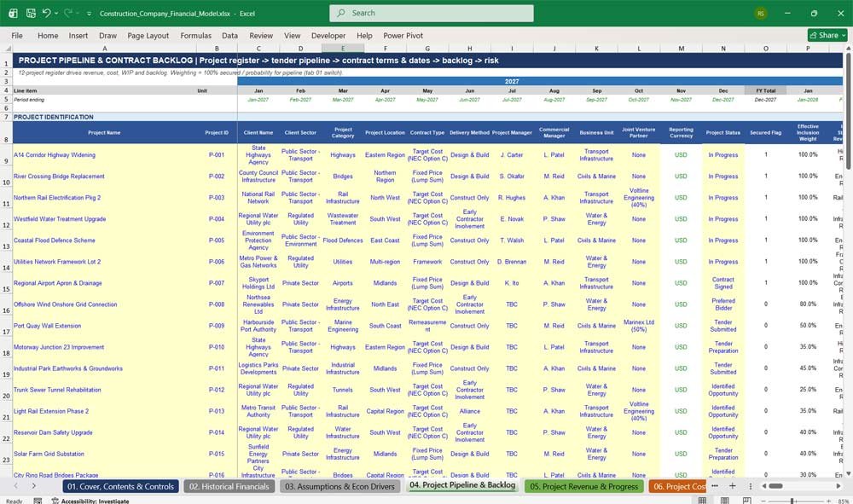The height and width of the screenshot is (504, 853).
Task: Switch to Page Break Preview icon
Action: coord(747,501)
